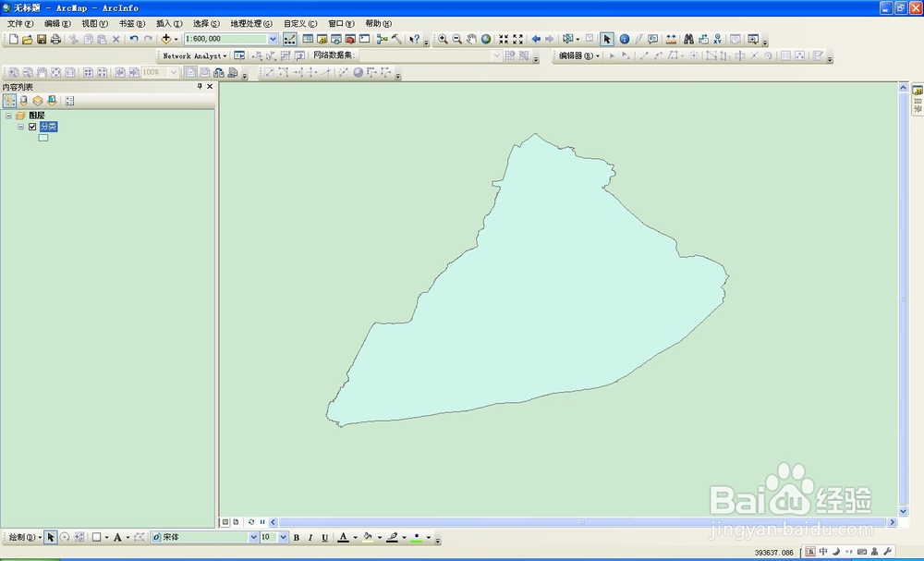Click the What's This help icon
This screenshot has height=561, width=924.
[414, 39]
